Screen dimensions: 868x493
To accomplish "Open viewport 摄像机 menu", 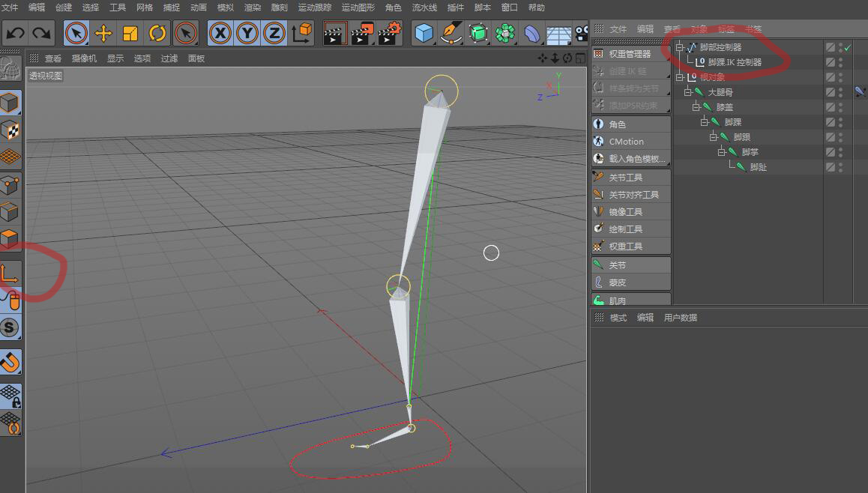I will pyautogui.click(x=84, y=58).
